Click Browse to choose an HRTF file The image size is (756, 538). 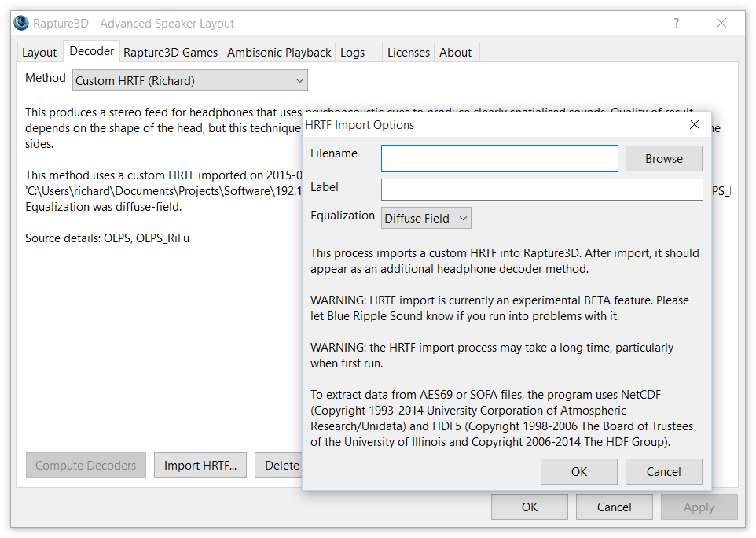[664, 158]
